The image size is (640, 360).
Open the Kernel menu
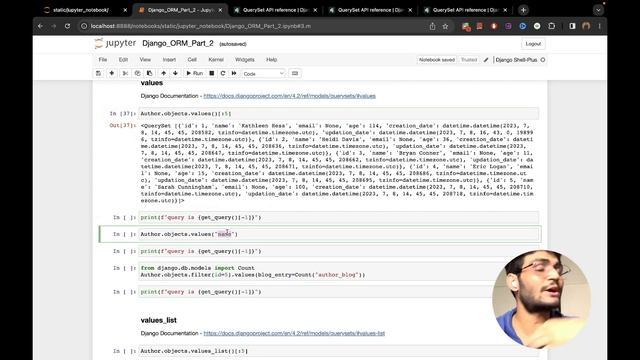point(216,60)
